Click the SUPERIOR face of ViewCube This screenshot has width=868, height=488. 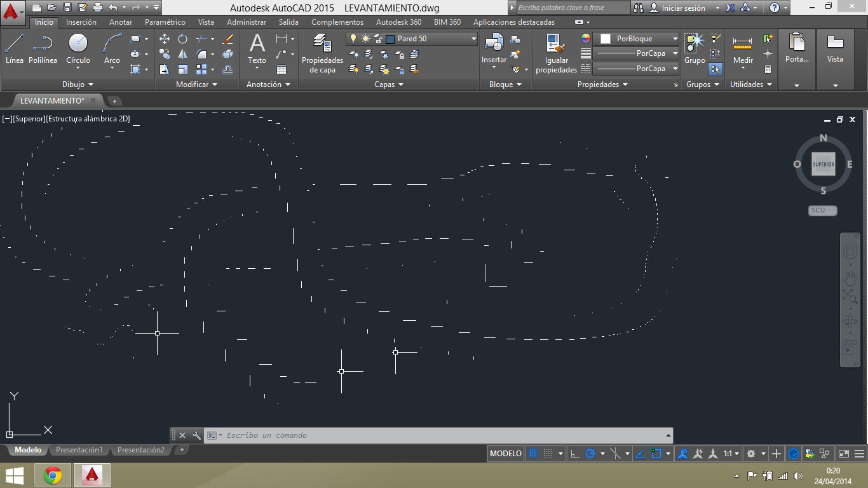[x=824, y=165]
